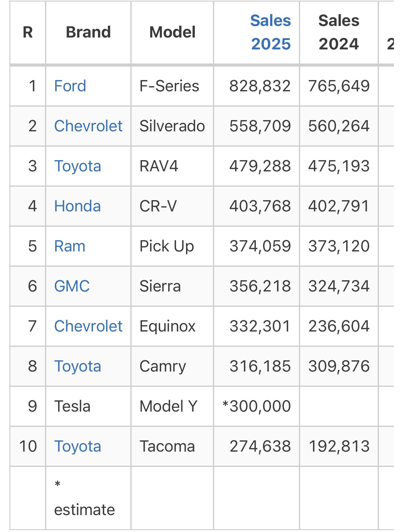This screenshot has height=532, width=403.
Task: Open the Ram brand link
Action: [x=70, y=246]
